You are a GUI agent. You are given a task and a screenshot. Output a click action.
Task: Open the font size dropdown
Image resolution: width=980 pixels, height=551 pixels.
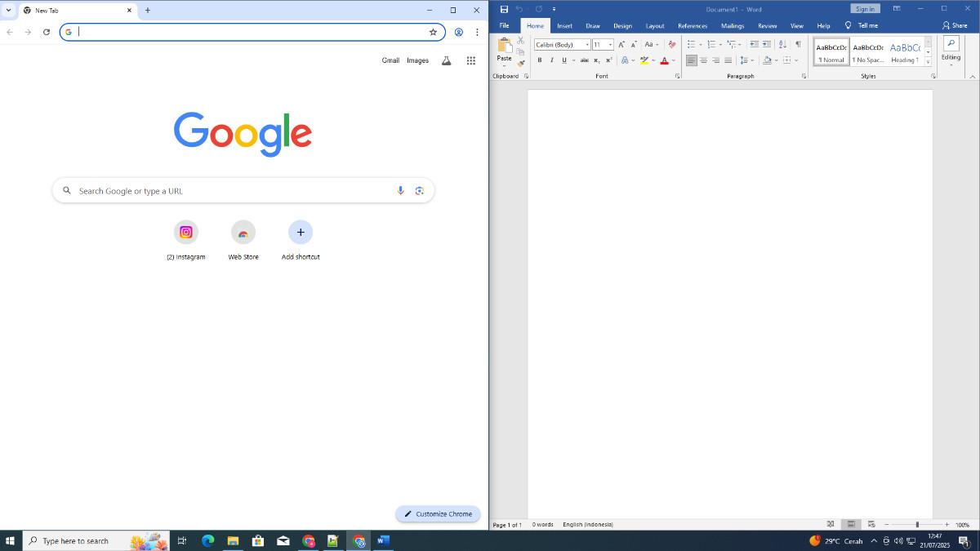(609, 44)
